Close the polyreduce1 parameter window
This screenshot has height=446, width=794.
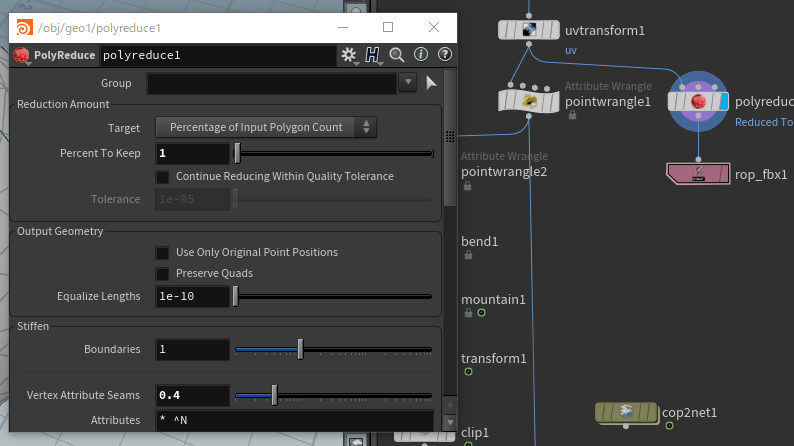[433, 27]
